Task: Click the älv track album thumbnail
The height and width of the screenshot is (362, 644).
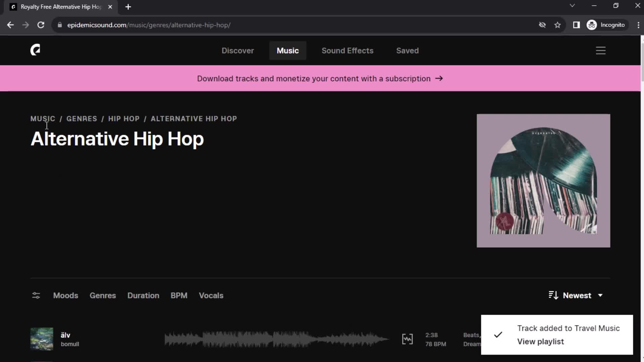Action: (42, 339)
